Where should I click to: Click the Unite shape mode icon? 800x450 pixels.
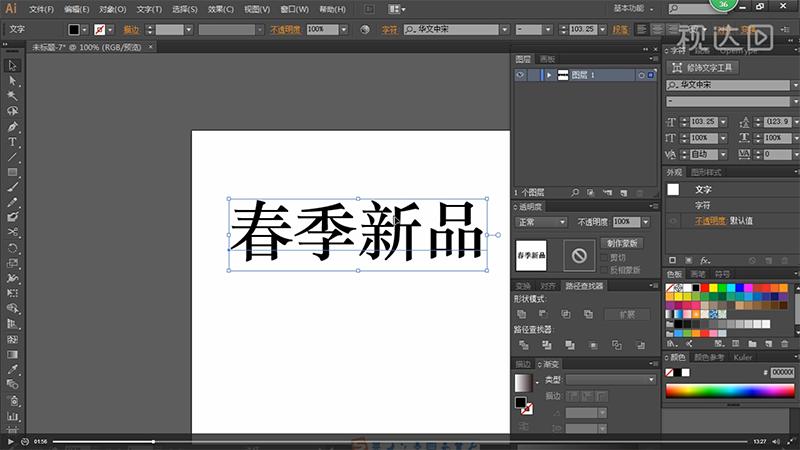pos(521,314)
